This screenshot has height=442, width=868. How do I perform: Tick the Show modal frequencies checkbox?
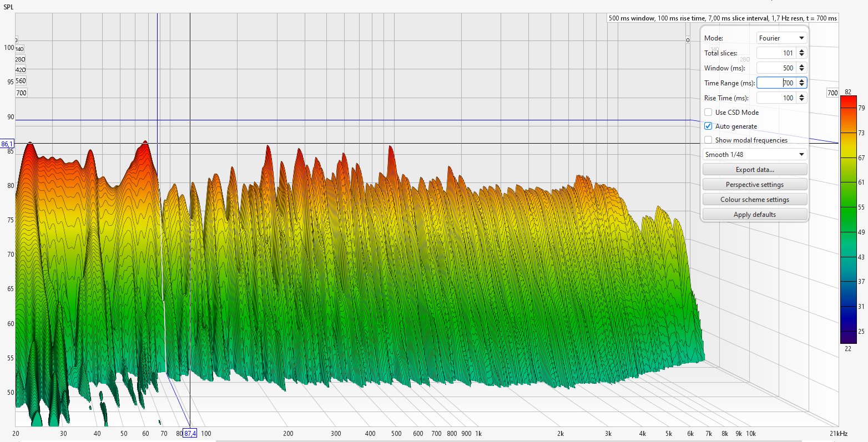(708, 140)
